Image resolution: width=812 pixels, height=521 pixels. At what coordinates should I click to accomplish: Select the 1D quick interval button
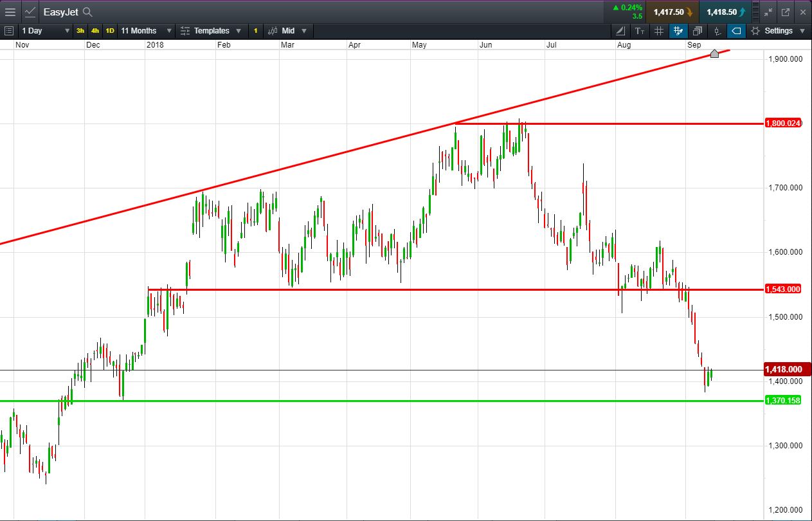(x=109, y=30)
